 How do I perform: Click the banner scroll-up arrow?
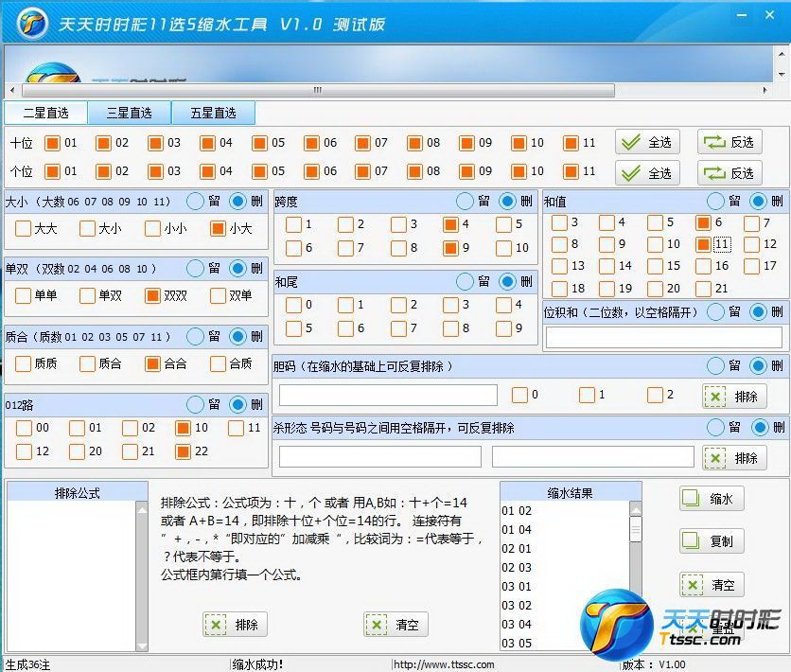click(781, 53)
